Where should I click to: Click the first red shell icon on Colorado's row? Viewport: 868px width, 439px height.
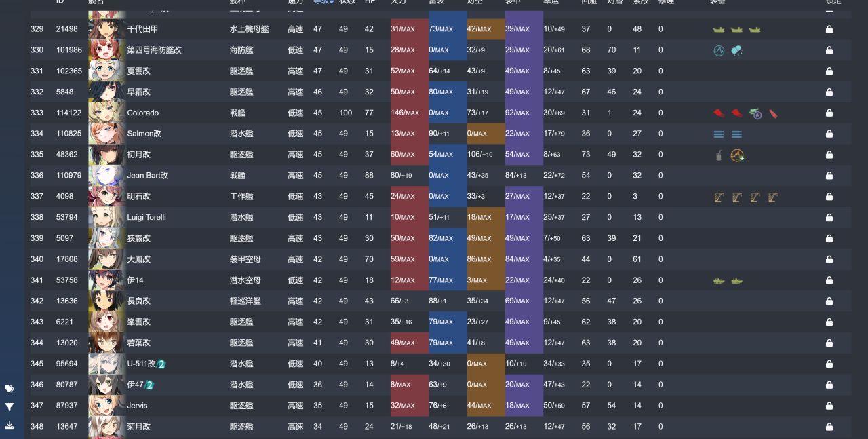(x=719, y=113)
